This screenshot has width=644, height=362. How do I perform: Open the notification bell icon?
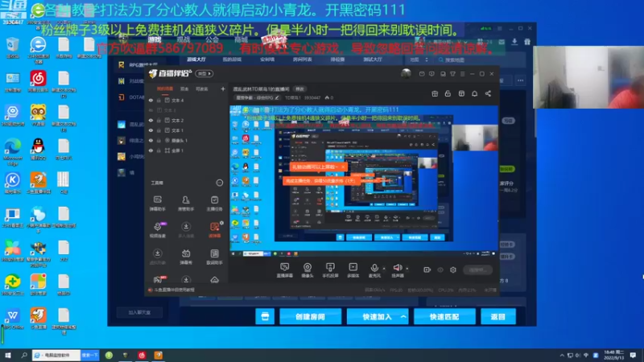pyautogui.click(x=474, y=93)
